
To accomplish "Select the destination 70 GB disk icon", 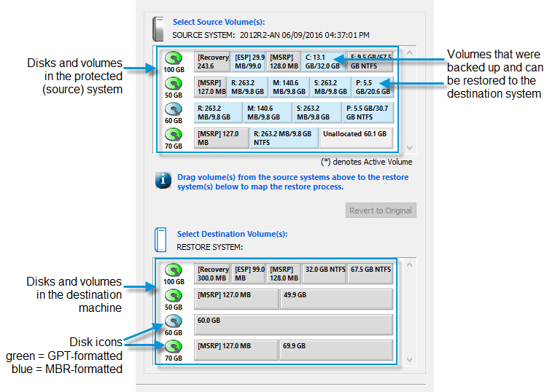I will coord(174,346).
